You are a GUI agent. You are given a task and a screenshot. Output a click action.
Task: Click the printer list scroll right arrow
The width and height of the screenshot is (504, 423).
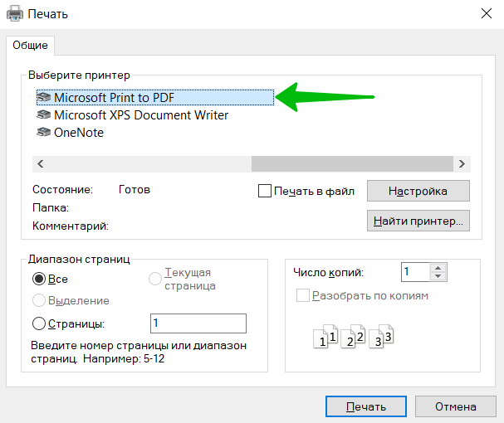point(462,163)
